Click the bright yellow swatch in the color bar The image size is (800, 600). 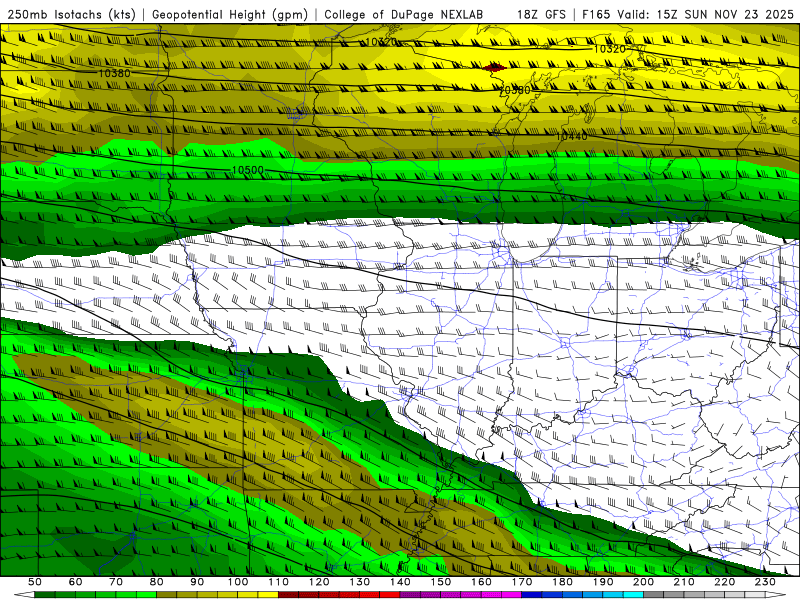tap(268, 594)
